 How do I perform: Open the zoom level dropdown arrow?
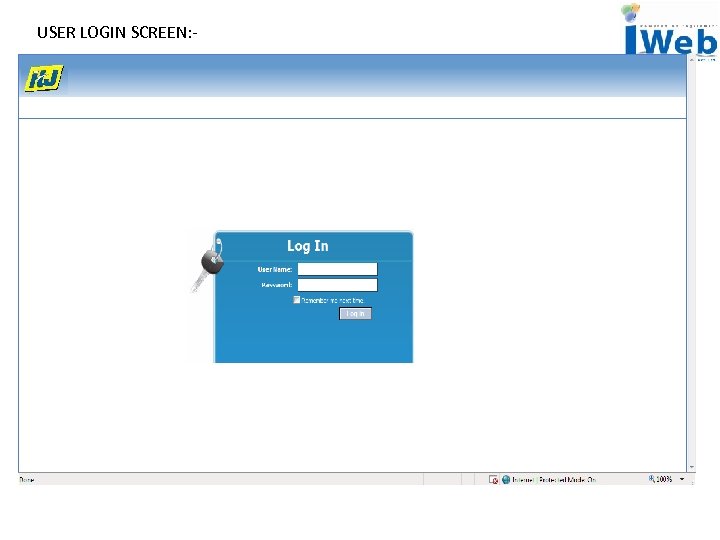(x=682, y=479)
